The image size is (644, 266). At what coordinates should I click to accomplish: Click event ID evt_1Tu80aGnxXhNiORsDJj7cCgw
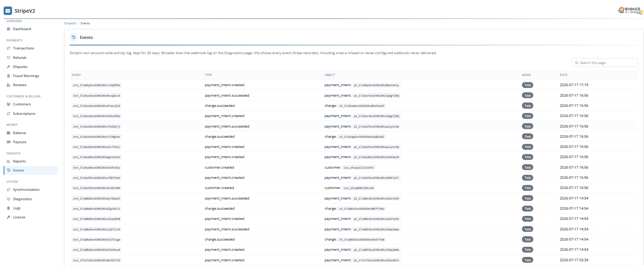(97, 239)
